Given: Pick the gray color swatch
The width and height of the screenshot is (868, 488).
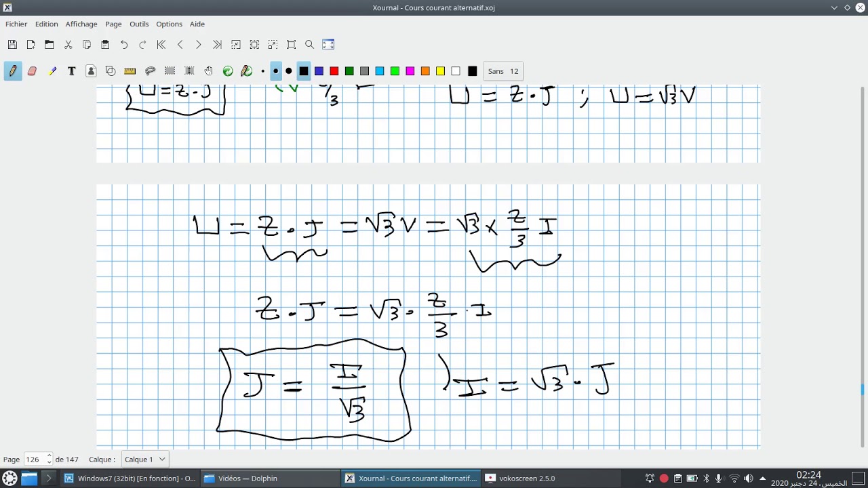Looking at the screenshot, I should tap(364, 71).
